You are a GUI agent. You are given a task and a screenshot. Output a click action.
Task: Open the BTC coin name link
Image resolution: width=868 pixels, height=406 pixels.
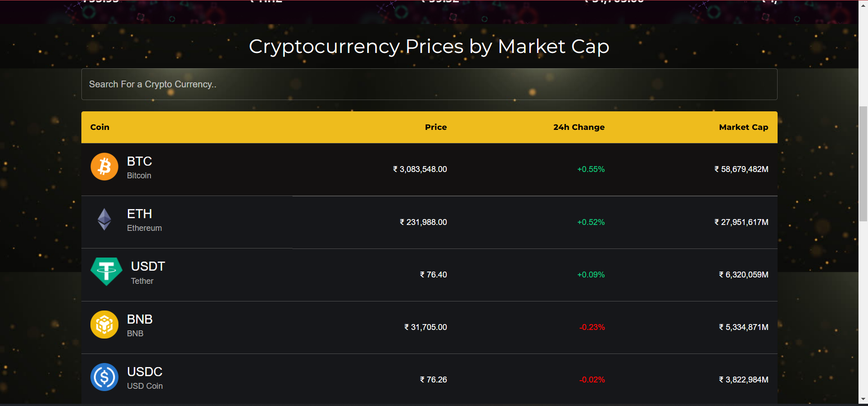pyautogui.click(x=139, y=162)
